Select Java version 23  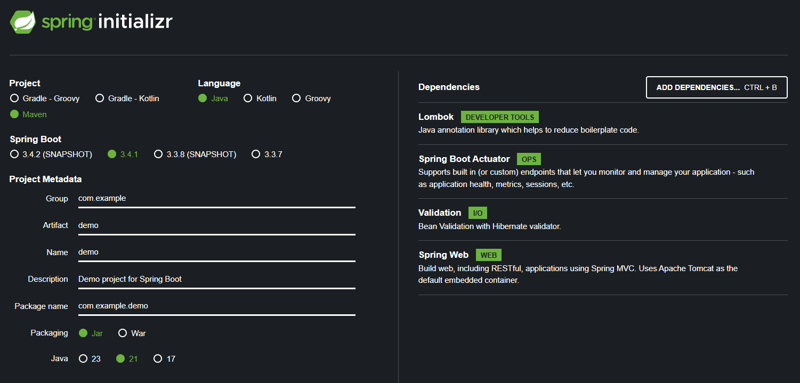tap(90, 359)
